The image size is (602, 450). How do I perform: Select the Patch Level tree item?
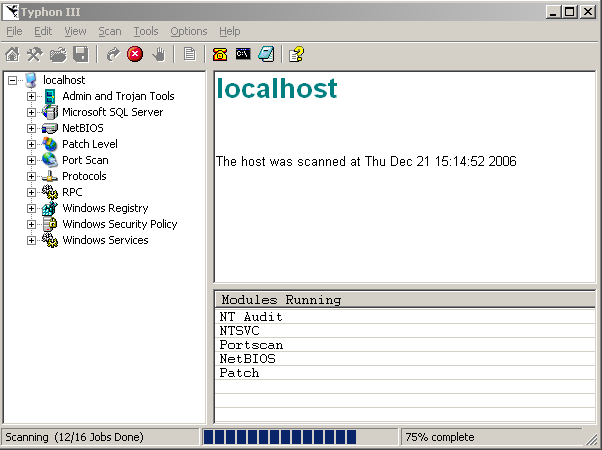tap(89, 144)
